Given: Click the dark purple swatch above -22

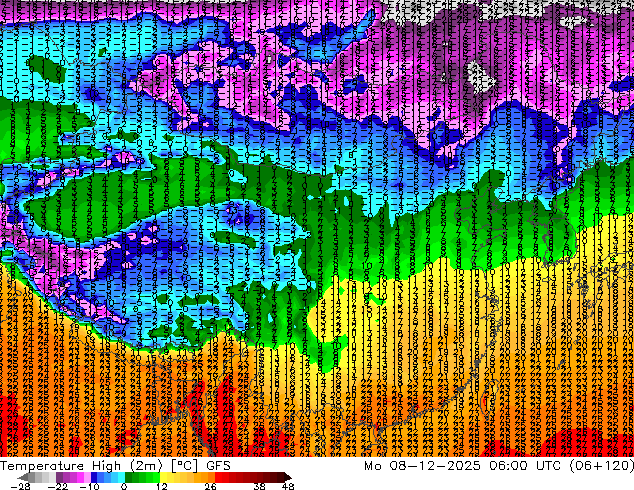Looking at the screenshot, I should (x=59, y=477).
